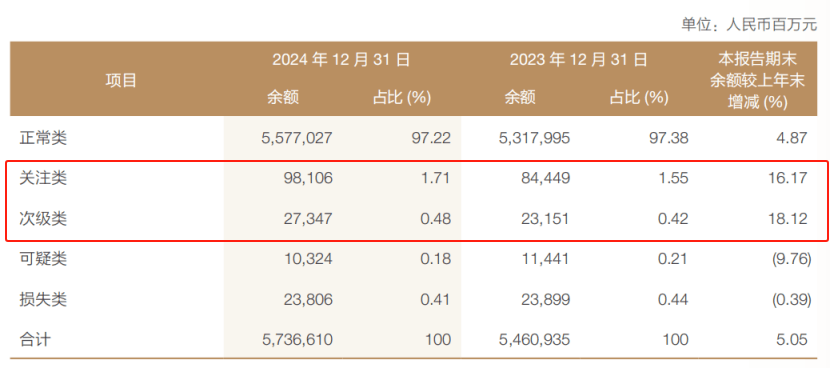
Task: Click the 可疑类 row label
Action: (43, 259)
